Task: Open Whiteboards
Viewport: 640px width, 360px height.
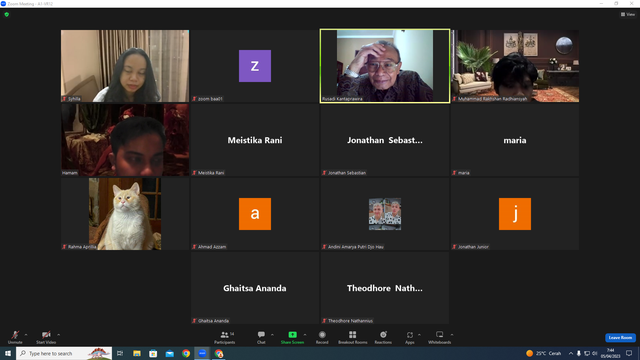Action: coord(440,337)
